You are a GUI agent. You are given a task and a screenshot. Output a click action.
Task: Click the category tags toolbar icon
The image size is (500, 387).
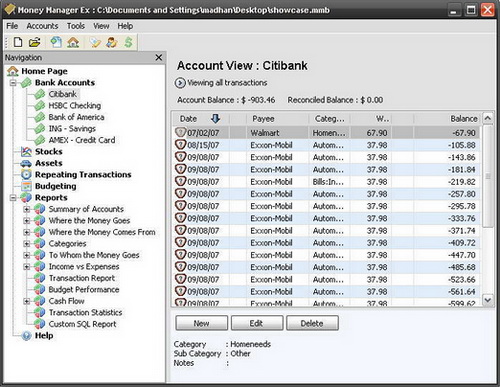[x=95, y=42]
